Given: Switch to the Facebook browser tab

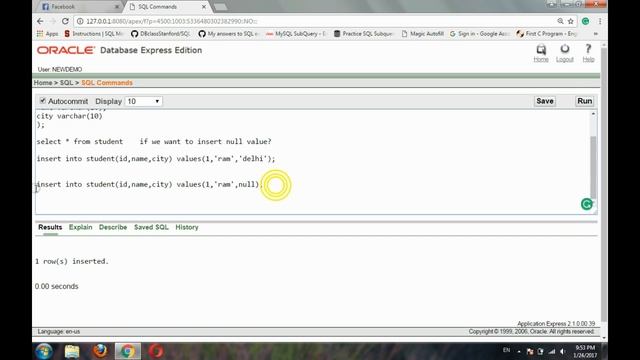Looking at the screenshot, I should tap(80, 7).
